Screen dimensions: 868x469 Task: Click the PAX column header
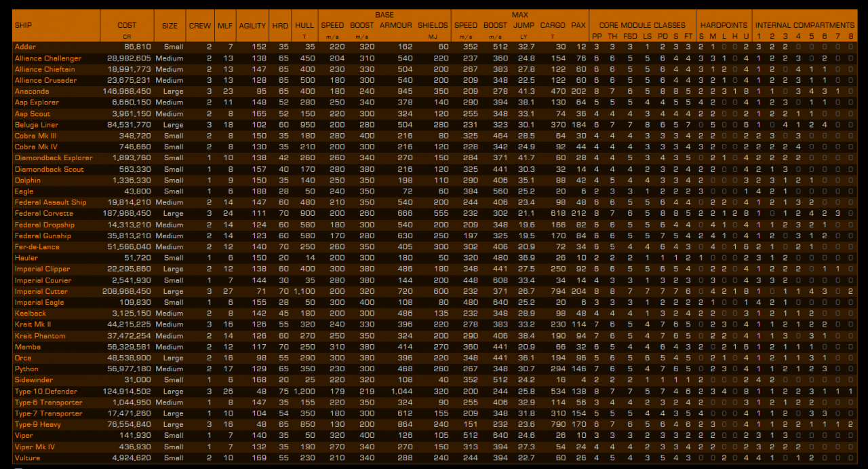(x=578, y=25)
